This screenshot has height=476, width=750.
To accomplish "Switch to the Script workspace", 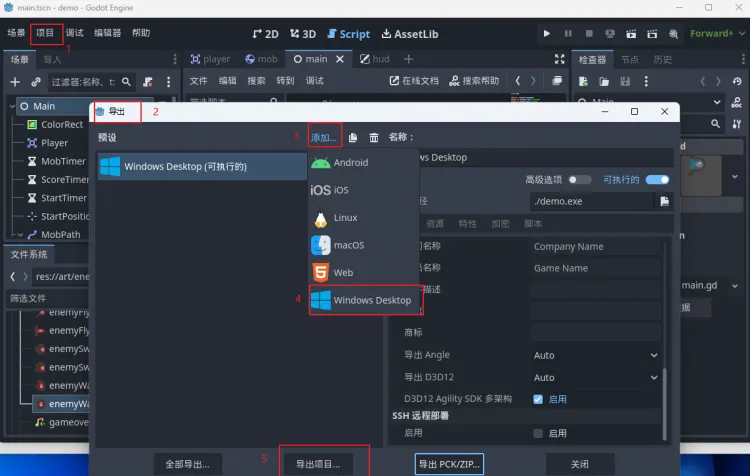I will click(348, 34).
